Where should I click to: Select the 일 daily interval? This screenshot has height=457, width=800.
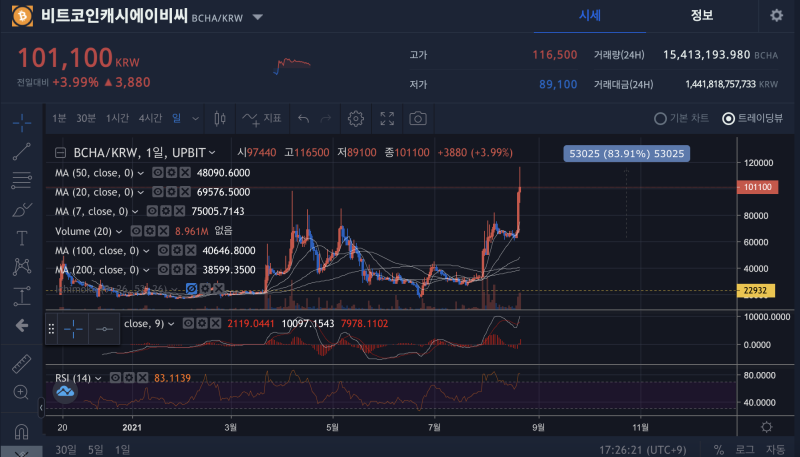(x=177, y=118)
